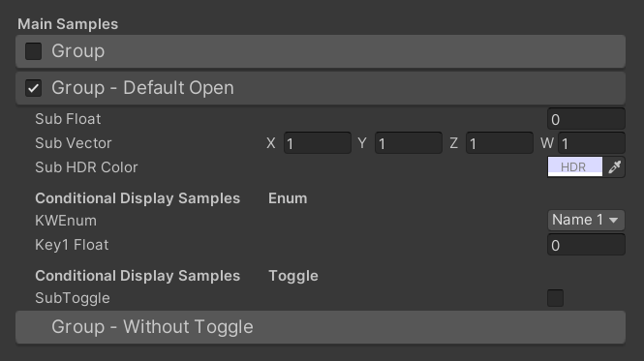
Task: Select the Sub Vector W field
Action: [x=592, y=143]
